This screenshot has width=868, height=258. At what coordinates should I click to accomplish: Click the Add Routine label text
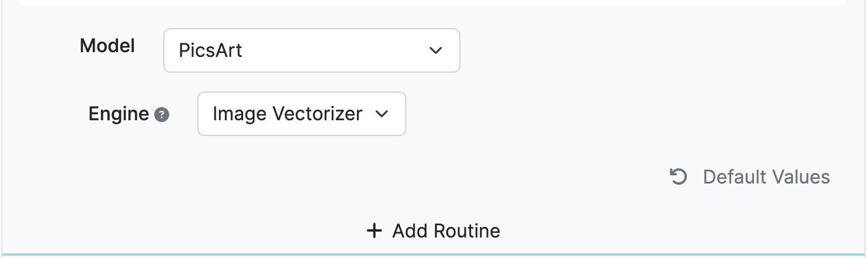tap(446, 231)
